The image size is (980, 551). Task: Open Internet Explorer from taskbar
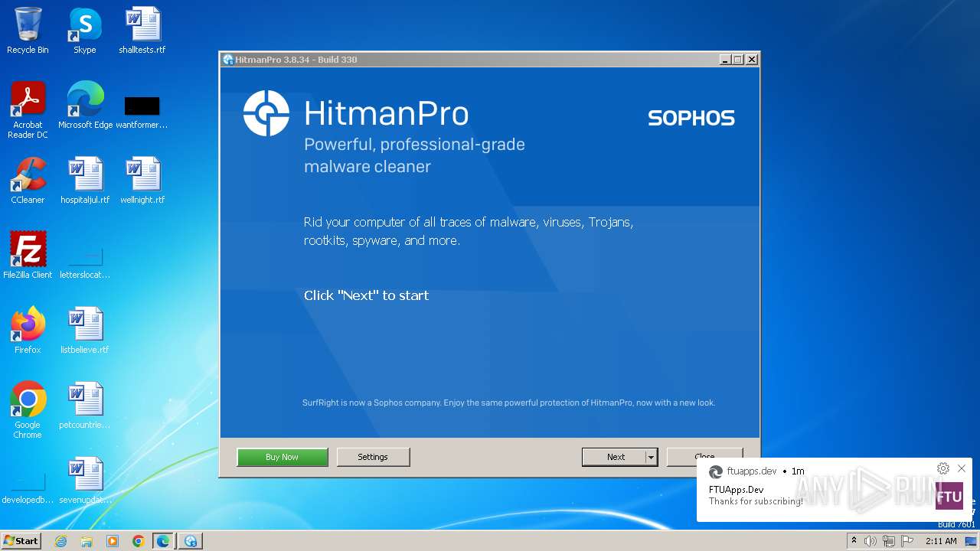pyautogui.click(x=61, y=541)
